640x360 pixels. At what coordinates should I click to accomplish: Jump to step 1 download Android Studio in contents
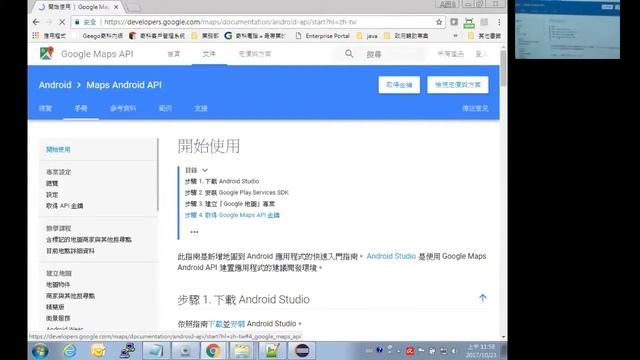click(222, 181)
